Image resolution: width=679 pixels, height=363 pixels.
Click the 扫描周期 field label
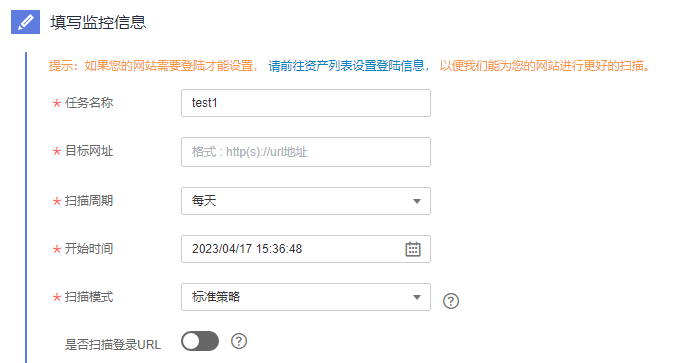click(x=89, y=201)
